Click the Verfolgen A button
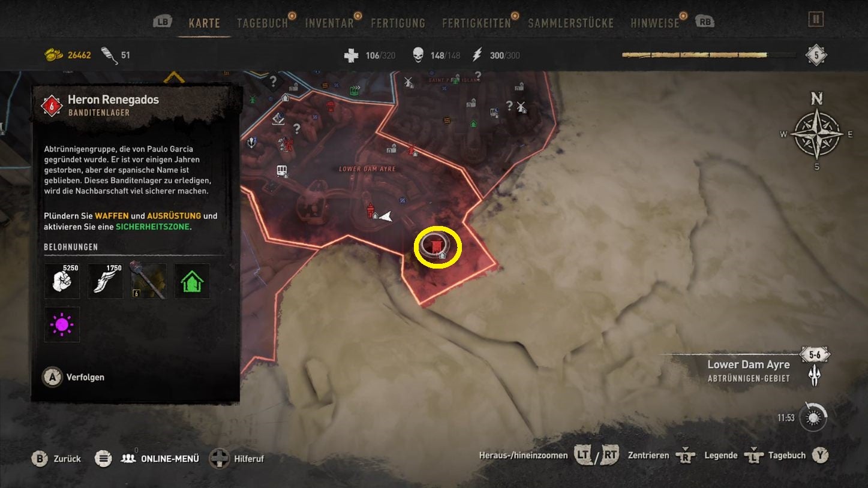The image size is (868, 488). (73, 377)
